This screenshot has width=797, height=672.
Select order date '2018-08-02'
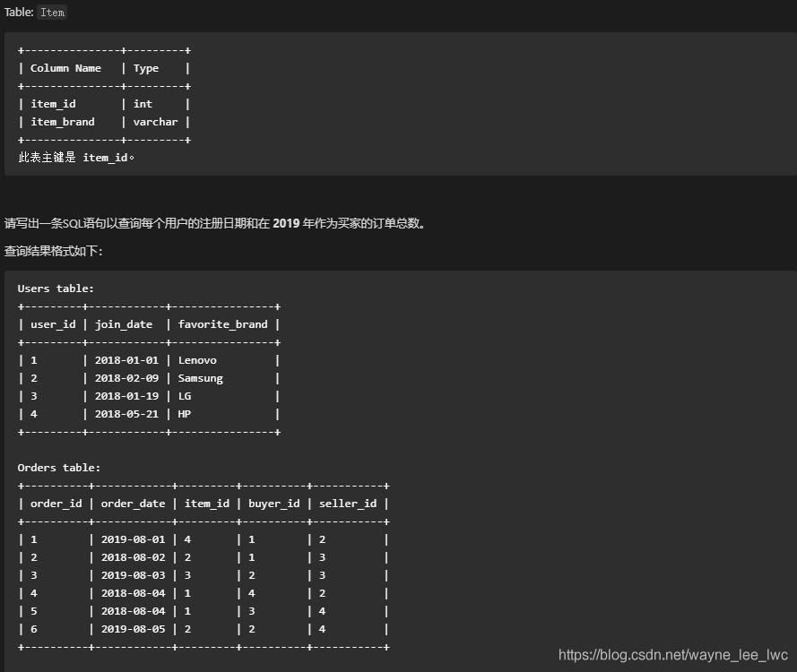point(134,557)
